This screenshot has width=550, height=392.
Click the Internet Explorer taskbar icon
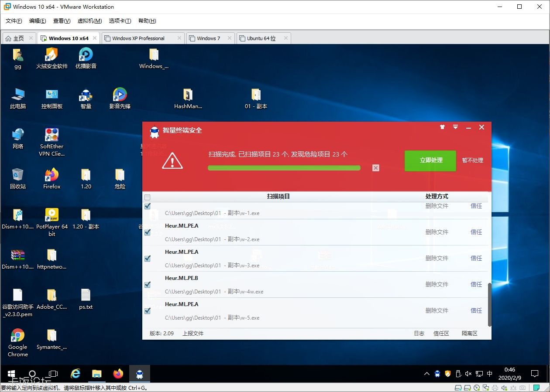tap(76, 374)
